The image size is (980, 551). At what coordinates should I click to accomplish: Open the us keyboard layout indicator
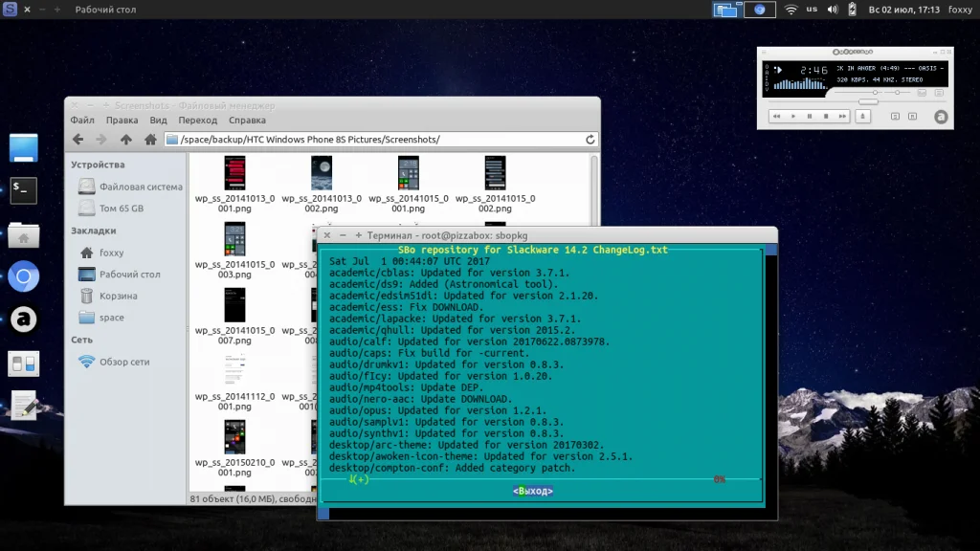pyautogui.click(x=812, y=10)
